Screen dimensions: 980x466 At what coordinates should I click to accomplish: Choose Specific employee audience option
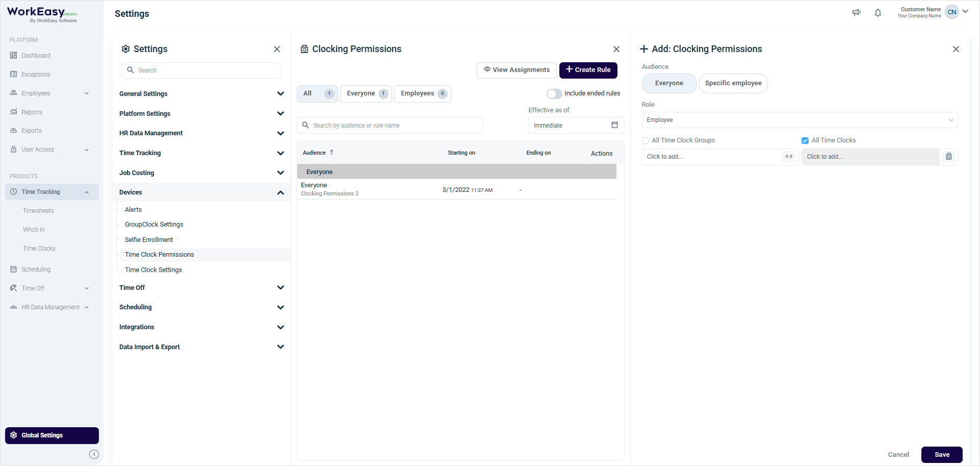tap(733, 83)
